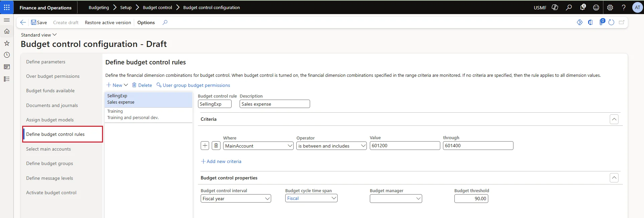Select Define budget control rules item
Viewport: 644px width, 218px height.
coord(63,134)
